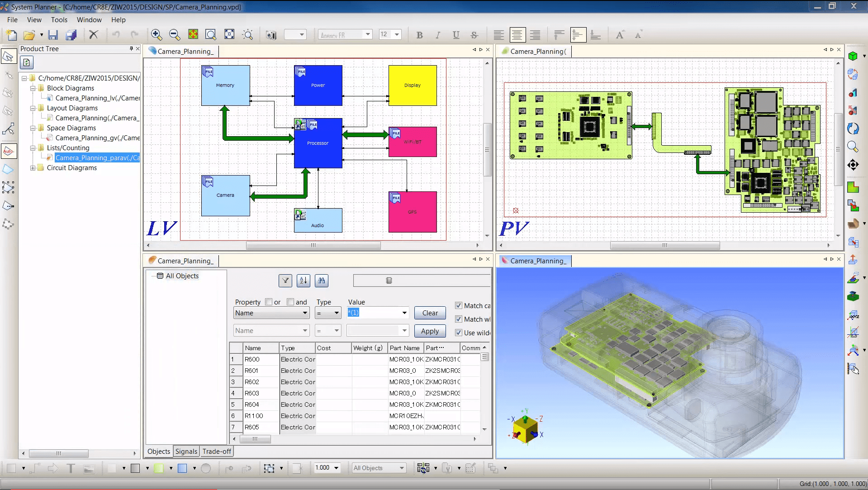Enable the Match case checkbox
Image resolution: width=868 pixels, height=490 pixels.
[x=459, y=305]
